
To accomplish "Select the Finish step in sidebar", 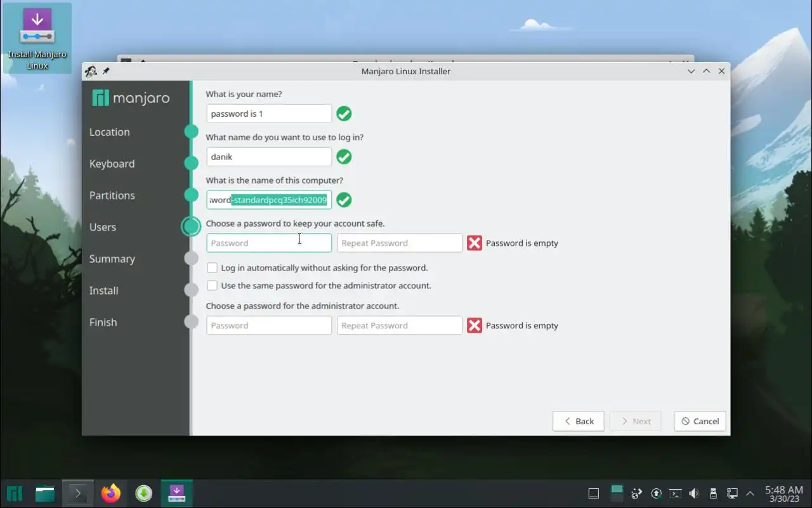I will (x=103, y=323).
